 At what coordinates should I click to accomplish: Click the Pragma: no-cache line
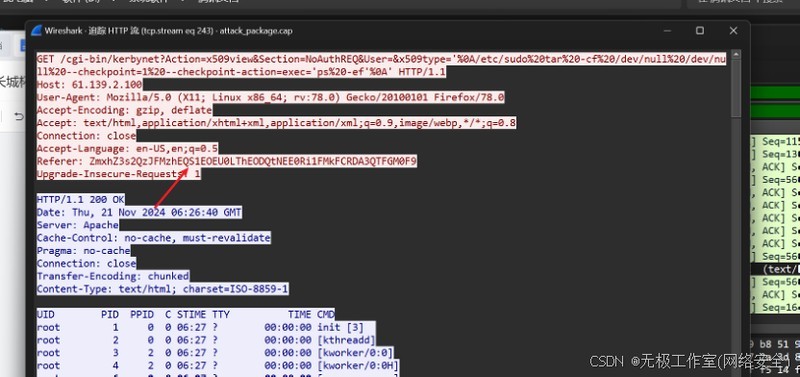84,250
